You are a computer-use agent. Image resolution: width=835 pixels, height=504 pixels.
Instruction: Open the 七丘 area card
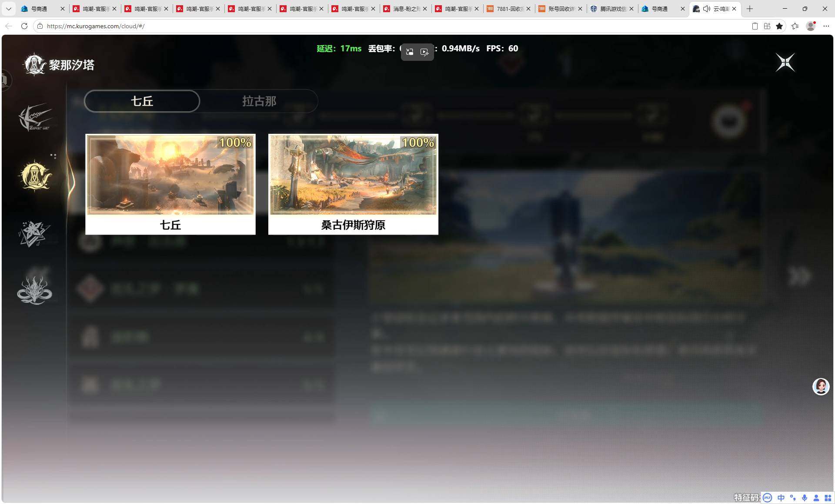(x=170, y=184)
